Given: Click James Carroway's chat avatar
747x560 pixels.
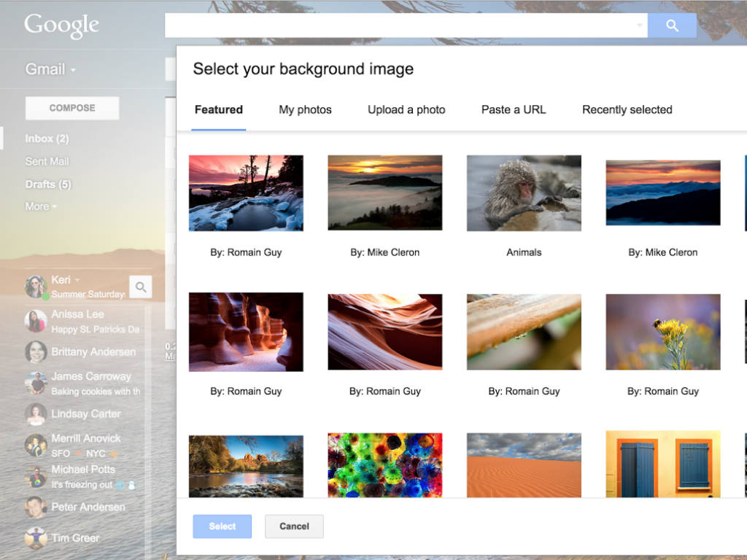Looking at the screenshot, I should tap(36, 383).
